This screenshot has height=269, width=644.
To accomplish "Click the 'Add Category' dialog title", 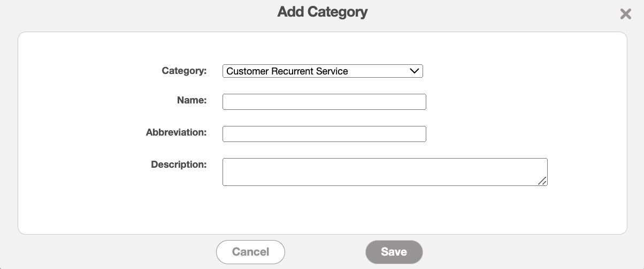I will [x=322, y=12].
